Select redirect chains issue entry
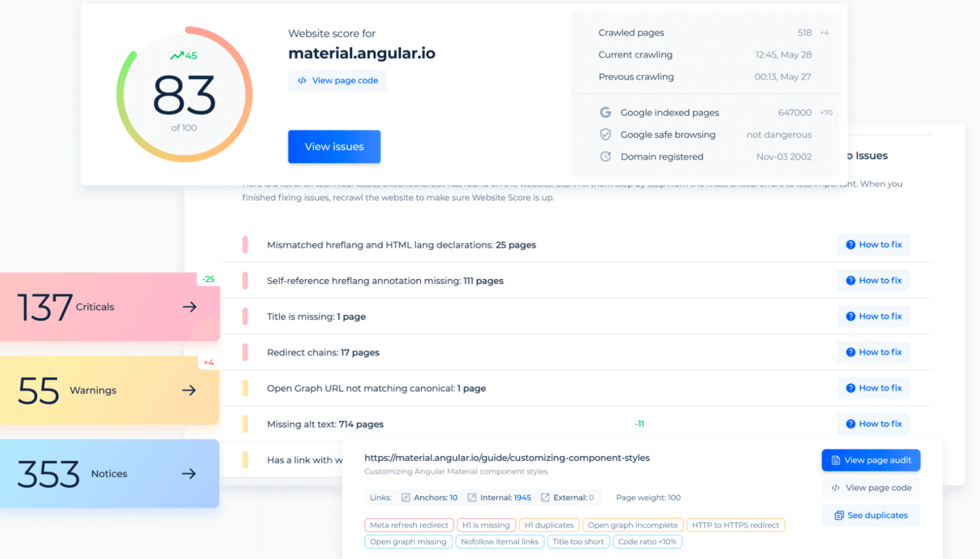Image resolution: width=980 pixels, height=559 pixels. 323,352
